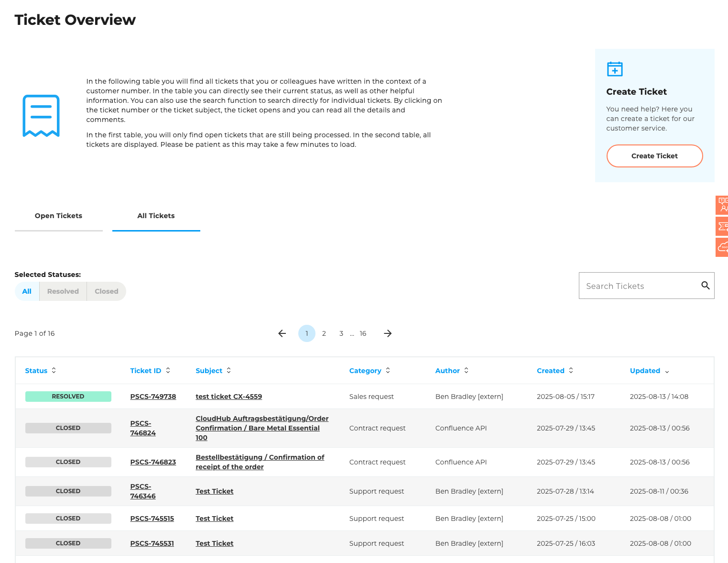The width and height of the screenshot is (728, 563).
Task: Toggle the Closed status filter
Action: 106,291
